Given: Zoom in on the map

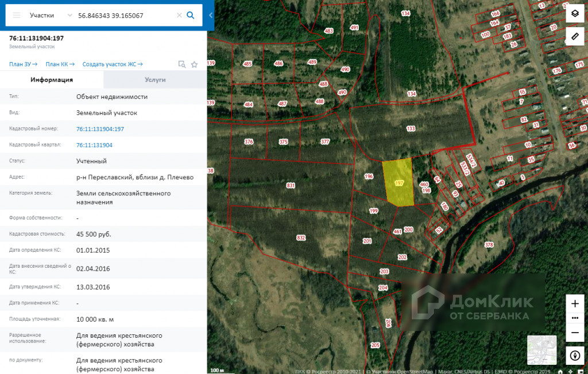Looking at the screenshot, I should pyautogui.click(x=575, y=303).
